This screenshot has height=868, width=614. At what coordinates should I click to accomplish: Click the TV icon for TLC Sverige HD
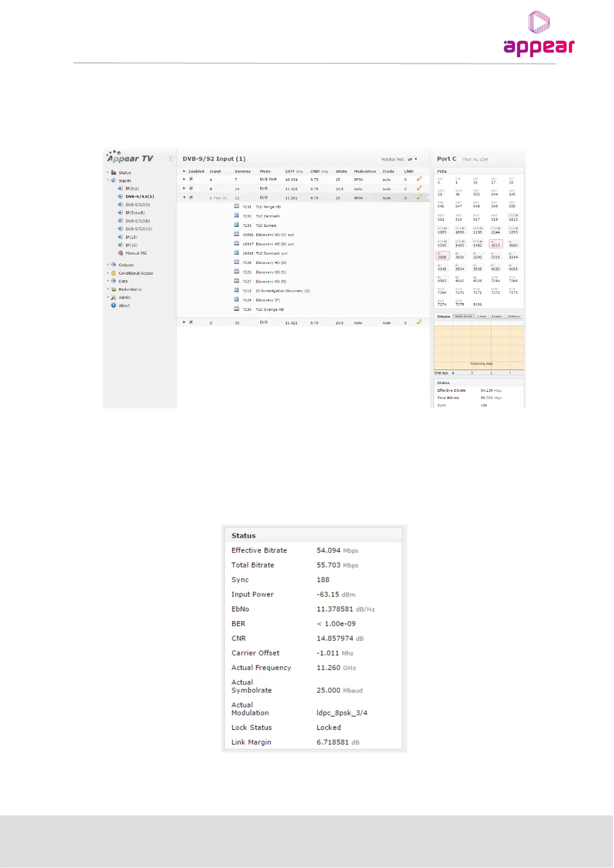(x=237, y=309)
